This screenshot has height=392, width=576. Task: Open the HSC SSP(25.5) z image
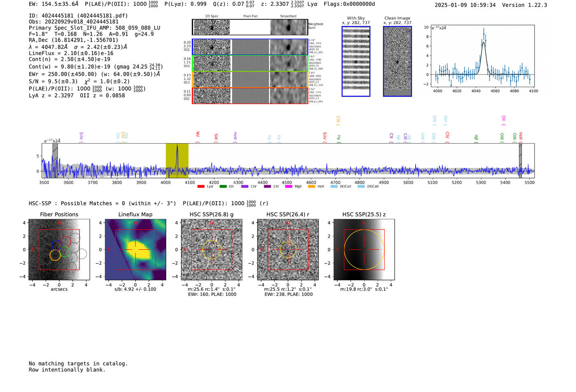364,250
